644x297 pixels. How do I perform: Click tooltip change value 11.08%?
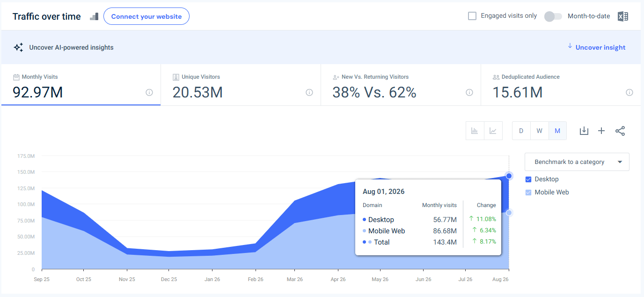[486, 219]
